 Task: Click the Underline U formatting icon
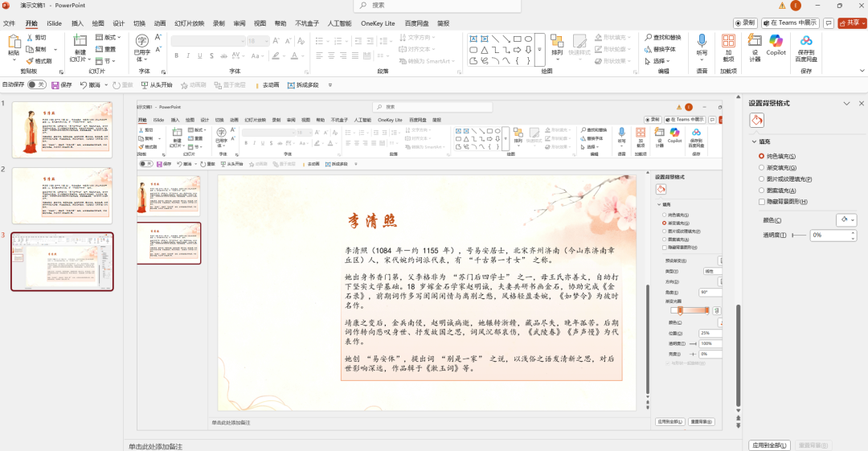click(x=200, y=55)
